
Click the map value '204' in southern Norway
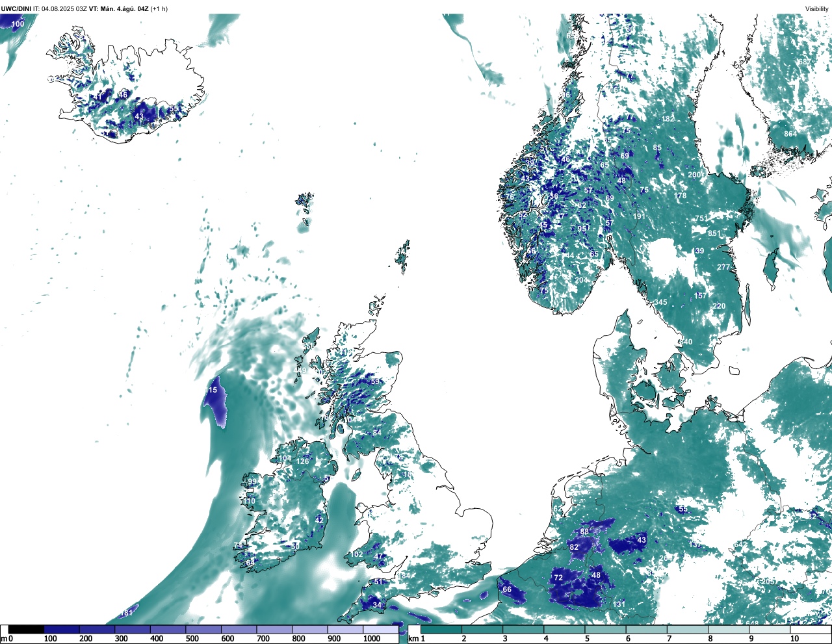tap(581, 280)
